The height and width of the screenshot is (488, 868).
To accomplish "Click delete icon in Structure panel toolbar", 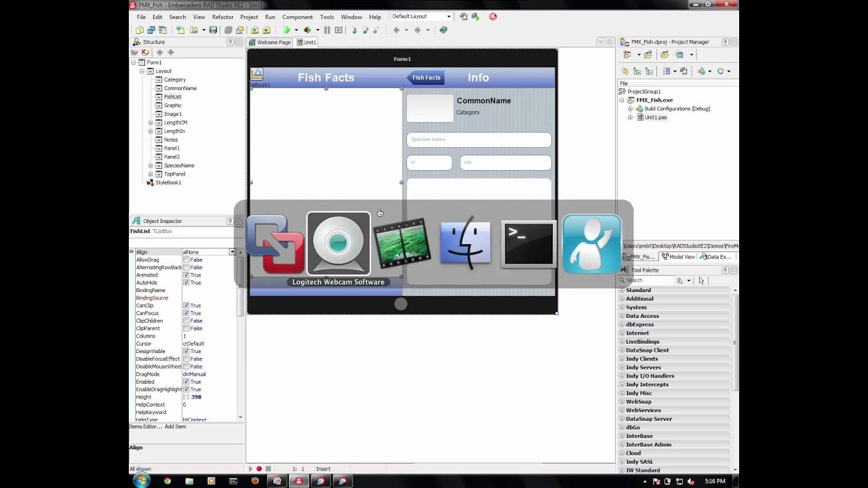I will pos(145,52).
